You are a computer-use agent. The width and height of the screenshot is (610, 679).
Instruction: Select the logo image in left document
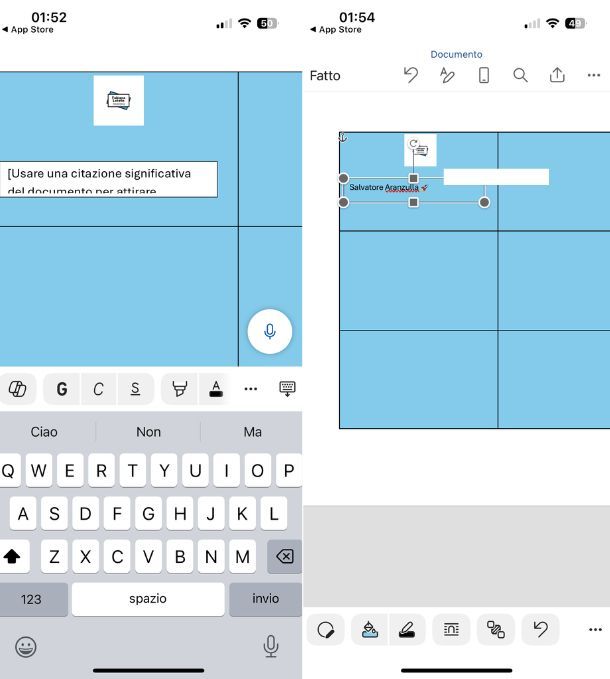(119, 100)
